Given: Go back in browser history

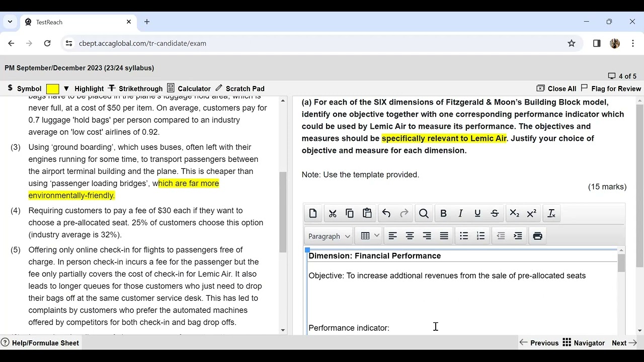Looking at the screenshot, I should coord(11,43).
